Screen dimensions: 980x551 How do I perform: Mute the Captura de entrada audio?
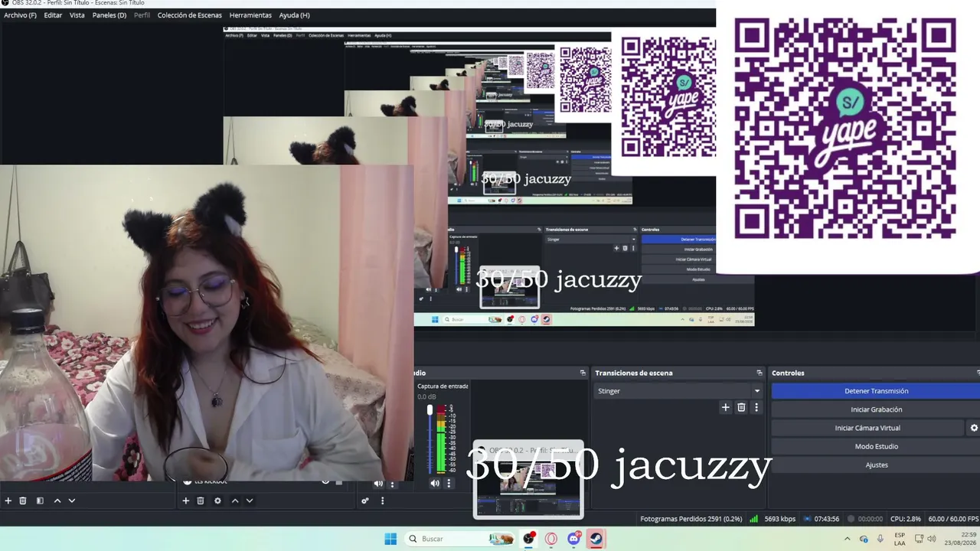[x=435, y=484]
